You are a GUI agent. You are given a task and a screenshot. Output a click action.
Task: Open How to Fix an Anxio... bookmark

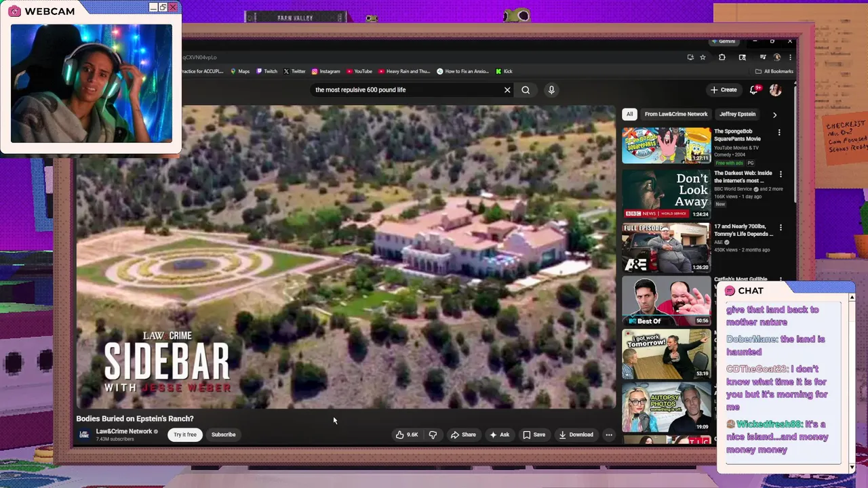463,71
